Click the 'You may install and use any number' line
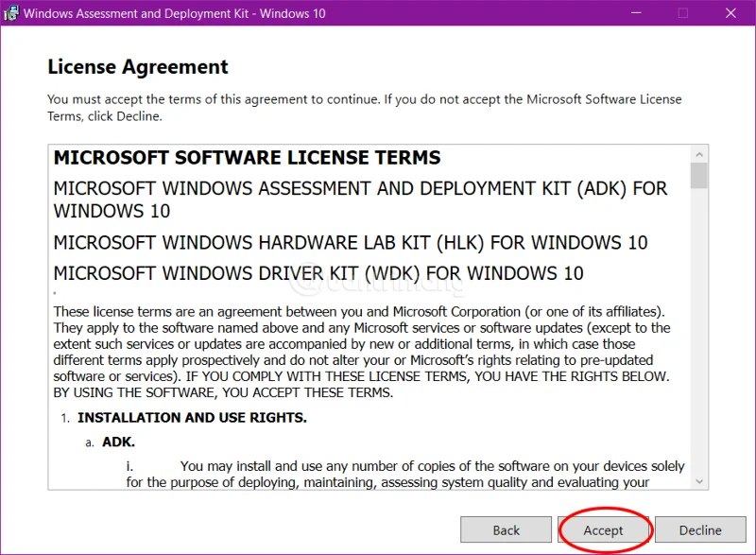This screenshot has width=756, height=555. click(x=432, y=466)
